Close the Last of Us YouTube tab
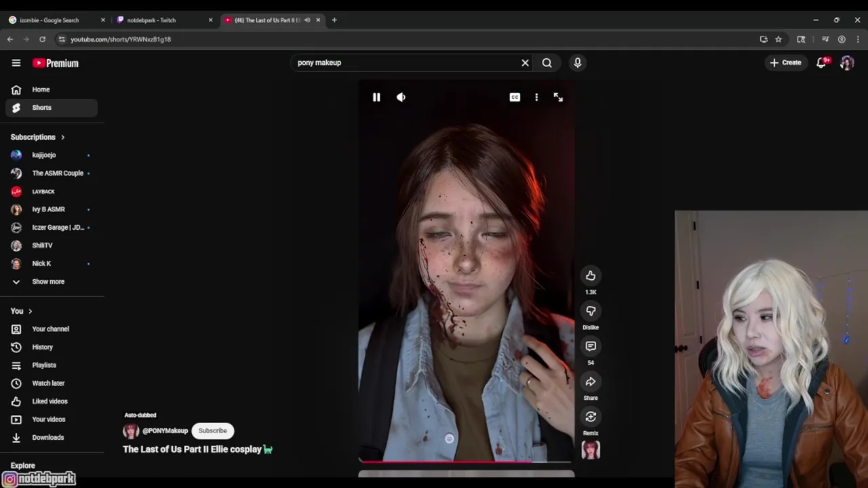 pyautogui.click(x=318, y=20)
